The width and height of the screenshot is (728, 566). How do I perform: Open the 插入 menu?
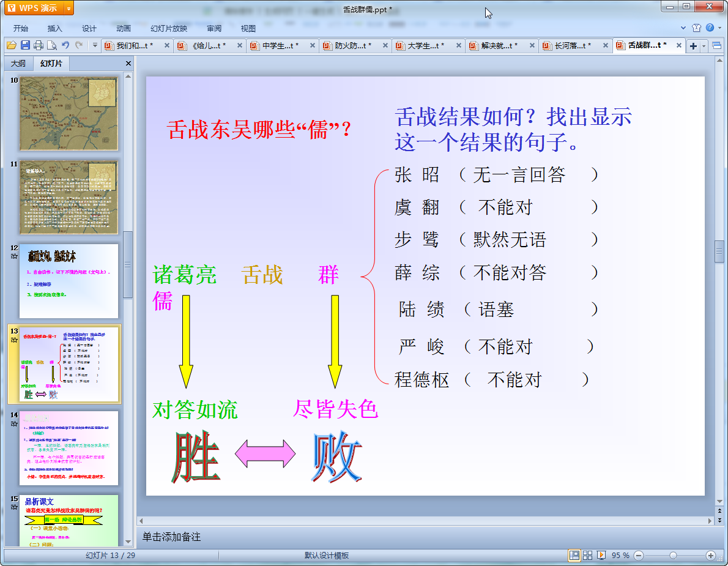tap(54, 28)
